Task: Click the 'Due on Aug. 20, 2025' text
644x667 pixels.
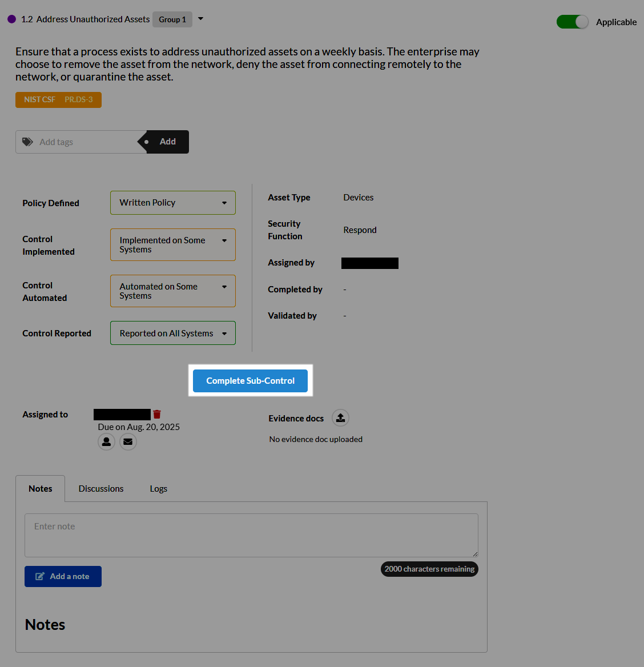Action: pos(139,427)
